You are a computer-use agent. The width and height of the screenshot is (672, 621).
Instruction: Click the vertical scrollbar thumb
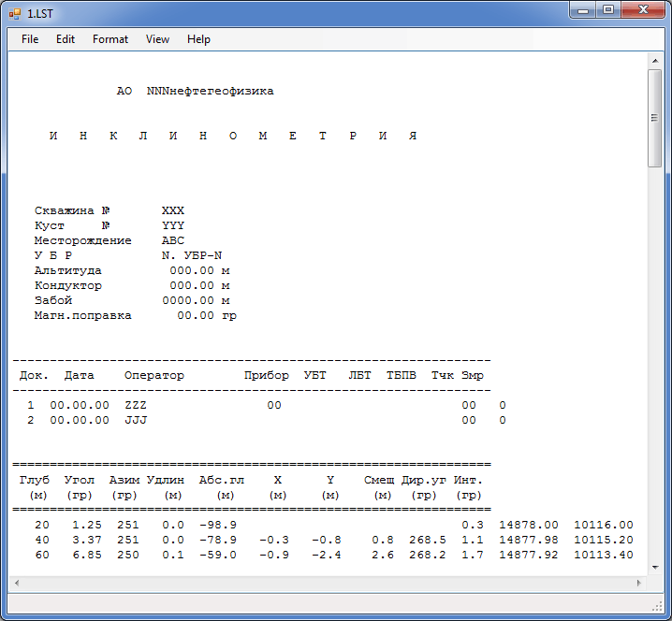tap(655, 119)
